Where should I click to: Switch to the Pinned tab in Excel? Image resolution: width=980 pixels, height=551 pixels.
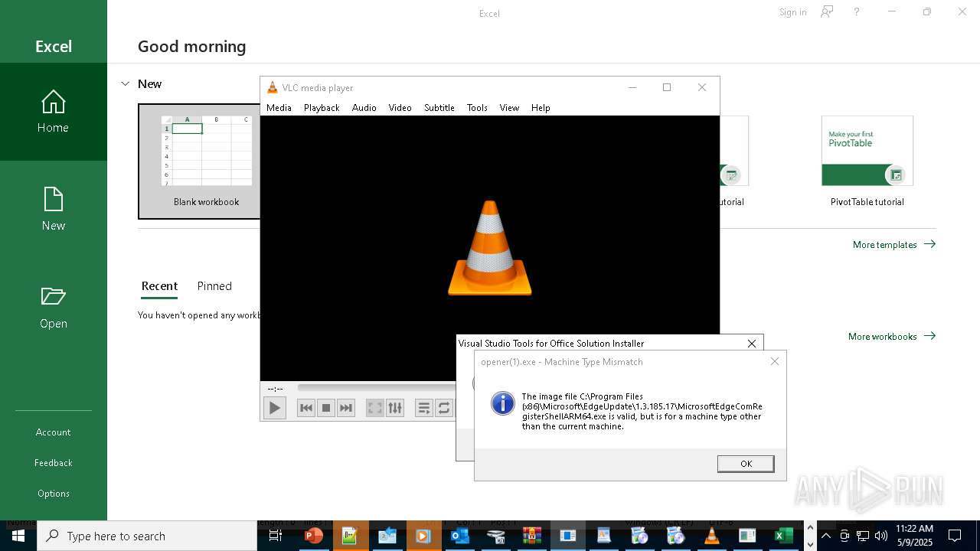214,286
